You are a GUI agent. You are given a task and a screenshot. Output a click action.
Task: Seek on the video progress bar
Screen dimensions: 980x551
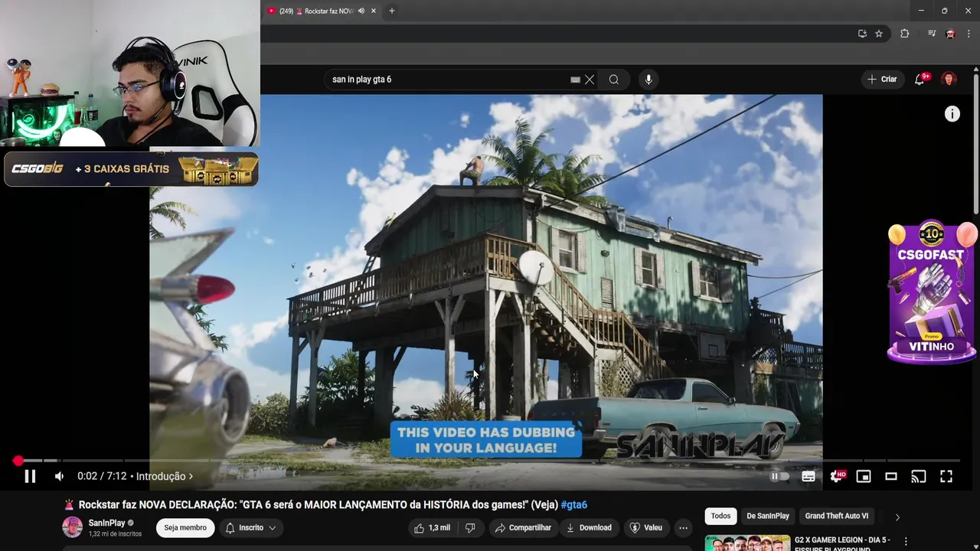490,461
